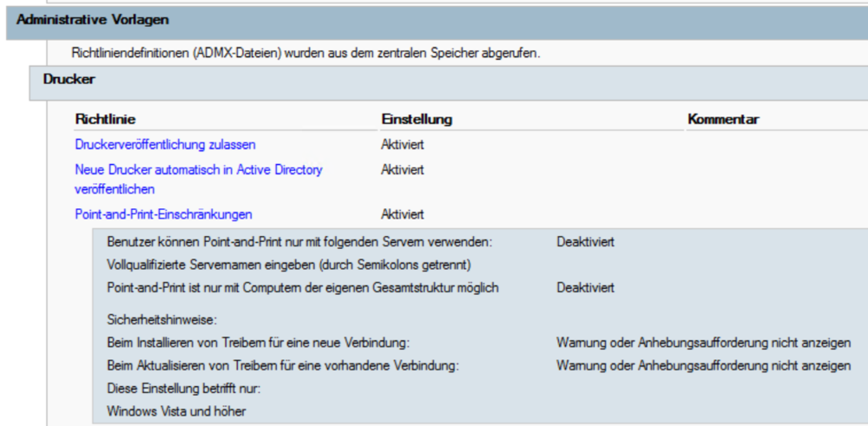Select the Richtlinie column header
Image resolution: width=868 pixels, height=426 pixels.
point(106,119)
